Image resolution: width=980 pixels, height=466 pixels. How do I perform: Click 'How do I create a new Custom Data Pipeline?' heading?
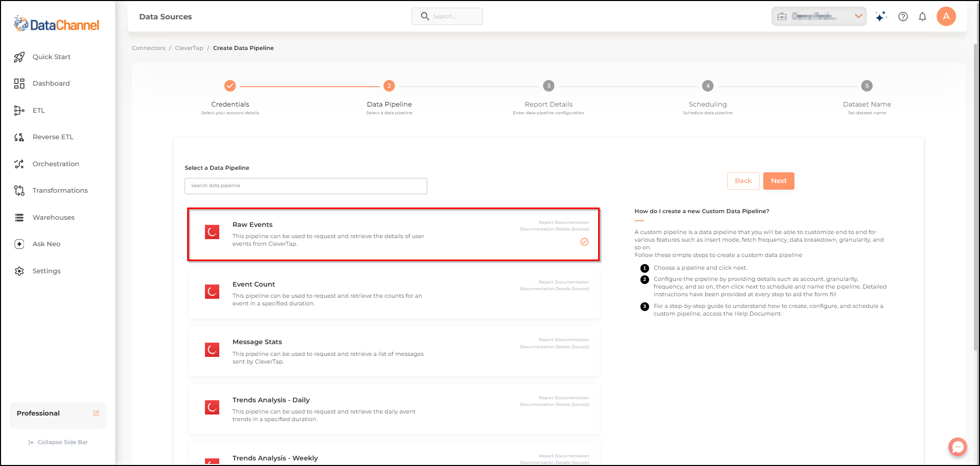[x=702, y=211]
